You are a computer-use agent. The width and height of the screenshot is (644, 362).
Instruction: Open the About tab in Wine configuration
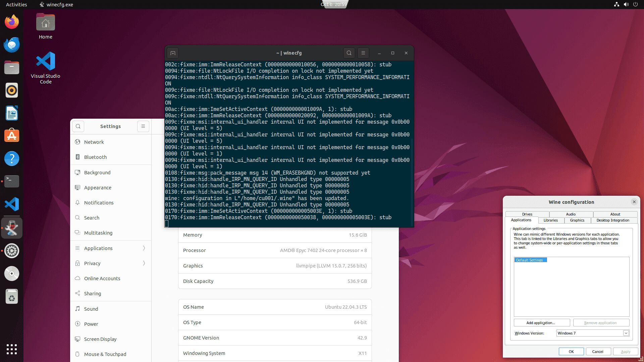point(615,214)
